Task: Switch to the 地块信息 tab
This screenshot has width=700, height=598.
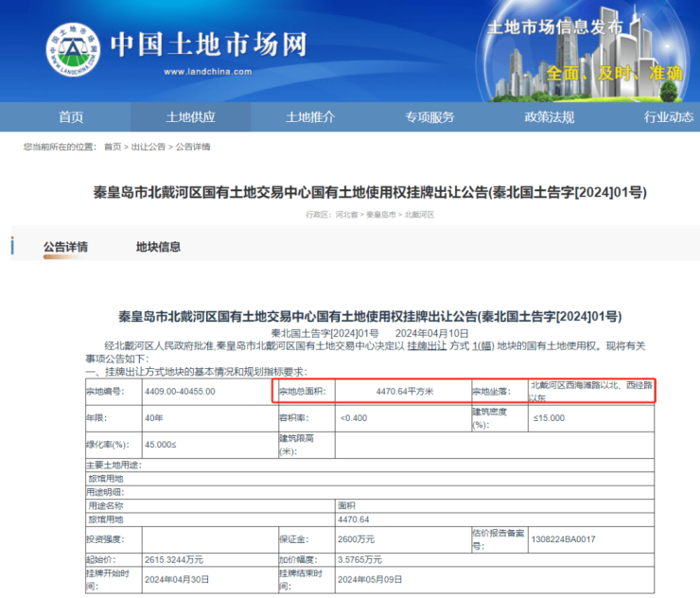Action: tap(158, 247)
